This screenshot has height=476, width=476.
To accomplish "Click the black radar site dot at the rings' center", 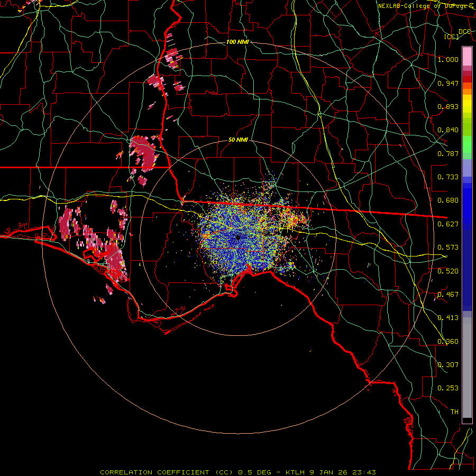I will tap(238, 237).
